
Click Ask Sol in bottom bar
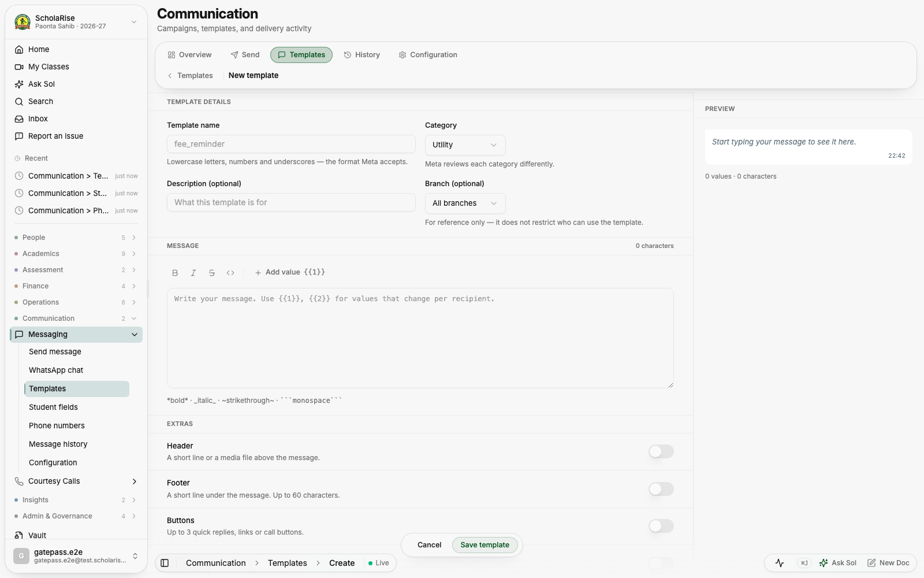837,563
